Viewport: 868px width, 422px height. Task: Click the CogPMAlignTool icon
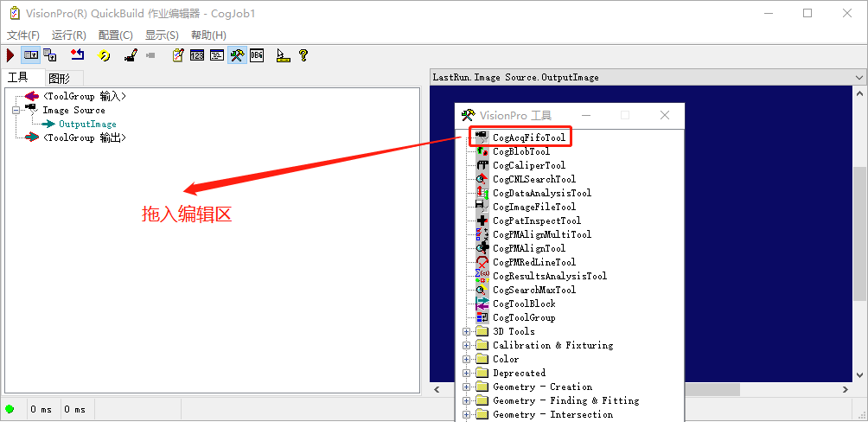pyautogui.click(x=482, y=248)
